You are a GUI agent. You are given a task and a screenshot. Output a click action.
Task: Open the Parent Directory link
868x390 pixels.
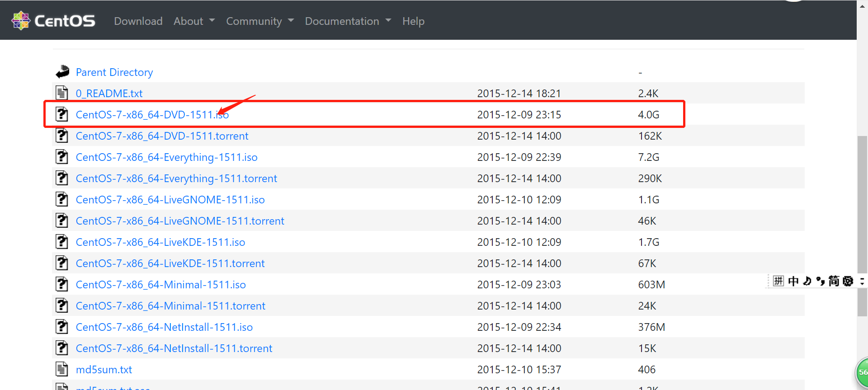pyautogui.click(x=114, y=72)
